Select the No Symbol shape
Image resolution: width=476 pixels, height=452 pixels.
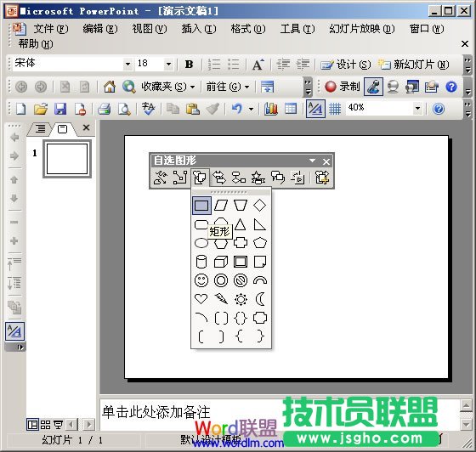[241, 280]
